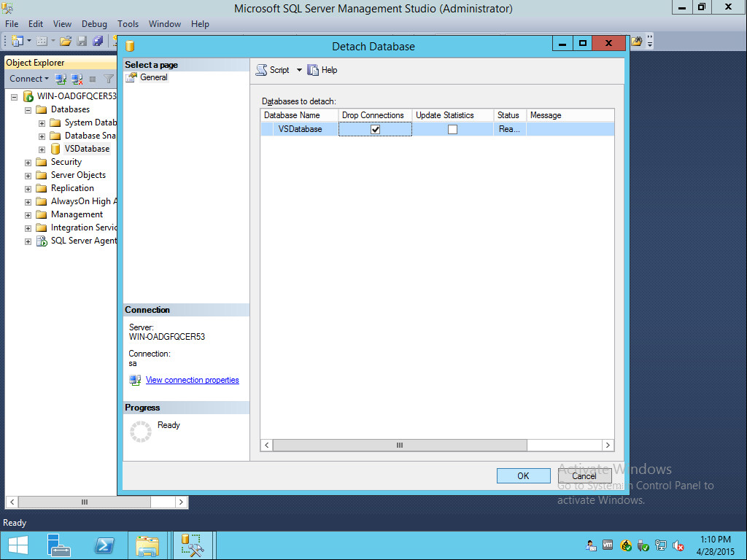
Task: Click the New Query toolbar icon
Action: (x=18, y=41)
